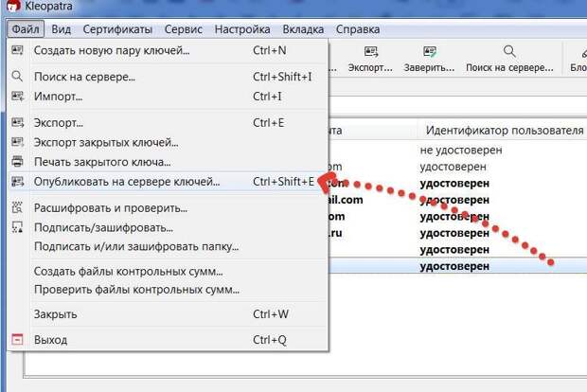Select Печать закрытого ключа entry
The image size is (587, 392).
[168, 162]
